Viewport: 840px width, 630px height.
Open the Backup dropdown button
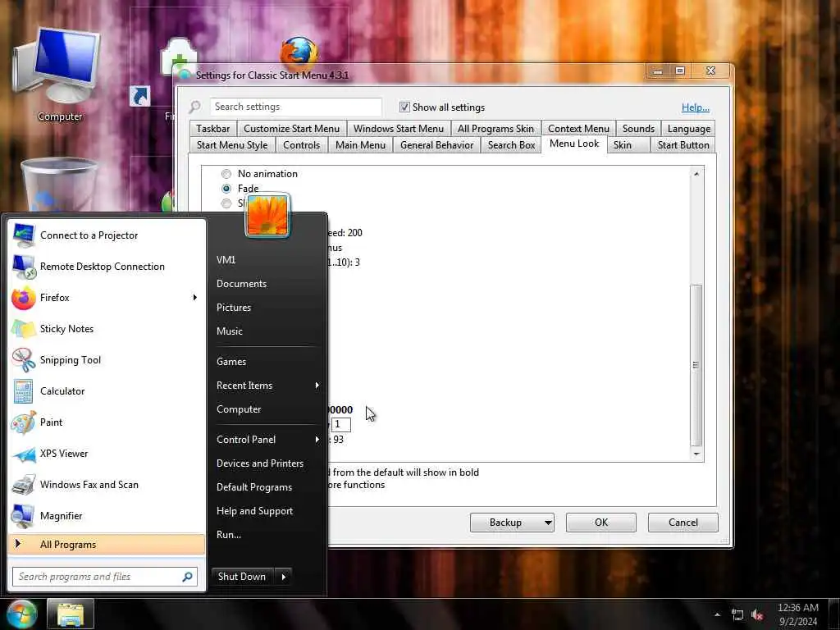[x=548, y=523]
